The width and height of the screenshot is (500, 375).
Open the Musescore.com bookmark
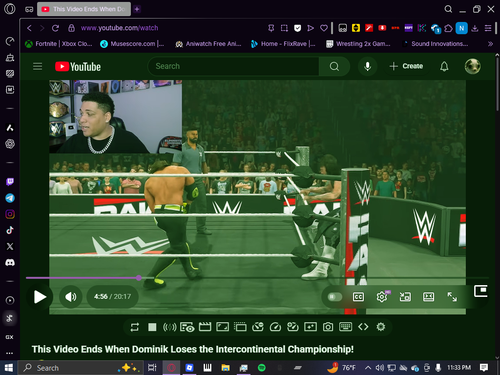[132, 44]
